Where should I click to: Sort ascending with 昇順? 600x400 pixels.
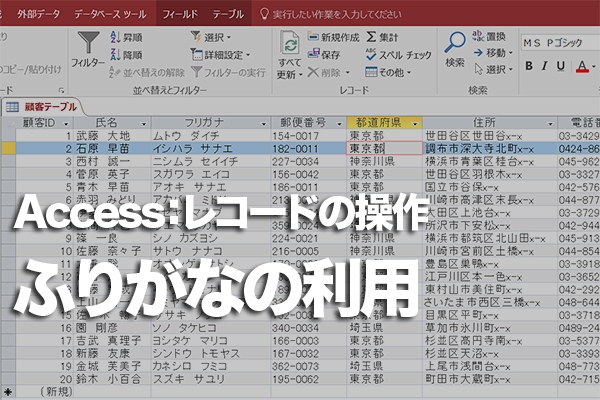pyautogui.click(x=126, y=38)
